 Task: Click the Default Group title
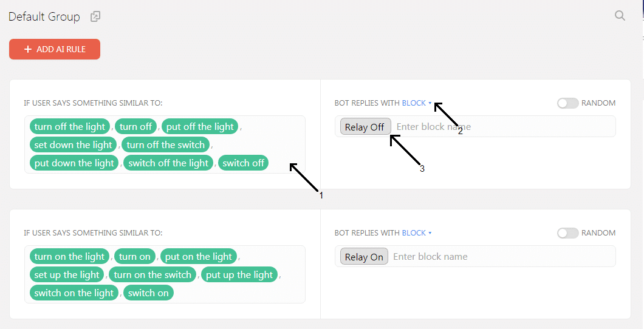point(44,17)
